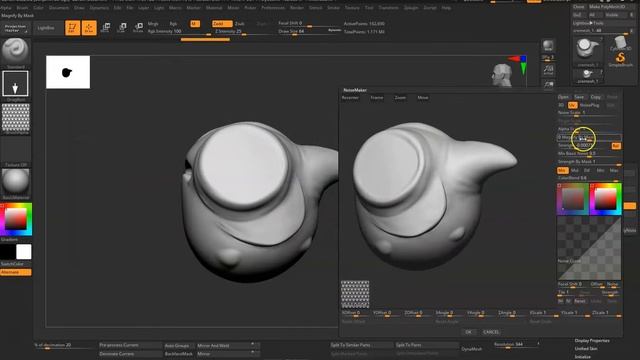640x360 pixels.
Task: Click OK in NoiseMaker dialog
Action: click(x=468, y=332)
